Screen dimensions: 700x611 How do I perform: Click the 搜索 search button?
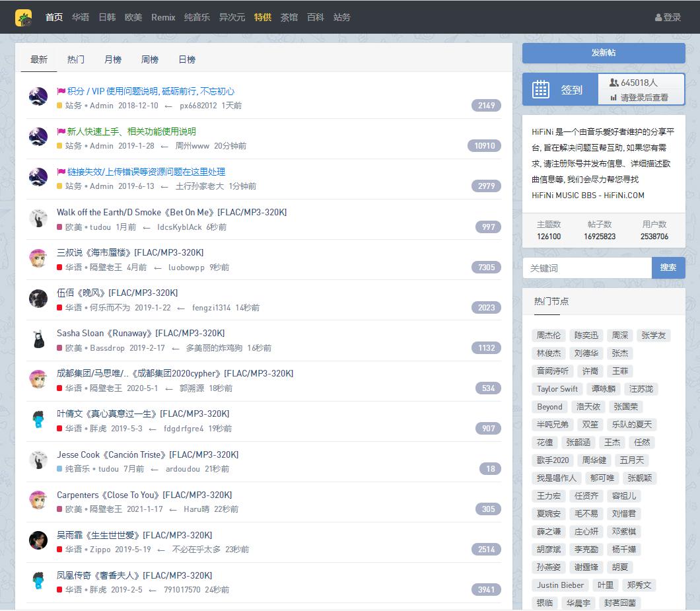(668, 268)
